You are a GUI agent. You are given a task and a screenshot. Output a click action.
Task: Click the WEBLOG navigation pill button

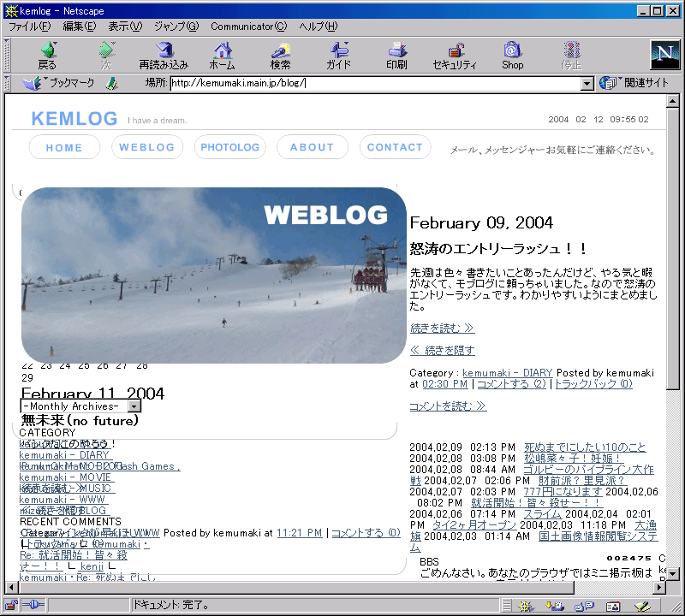pyautogui.click(x=147, y=147)
